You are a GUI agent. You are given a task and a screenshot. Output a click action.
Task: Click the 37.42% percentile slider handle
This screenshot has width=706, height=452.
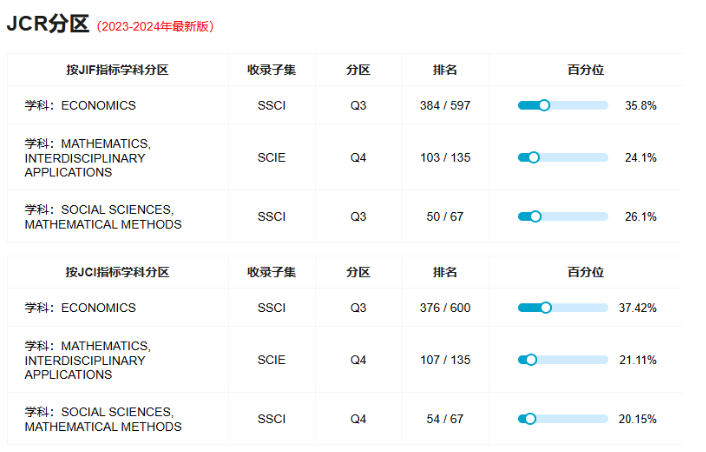click(546, 307)
